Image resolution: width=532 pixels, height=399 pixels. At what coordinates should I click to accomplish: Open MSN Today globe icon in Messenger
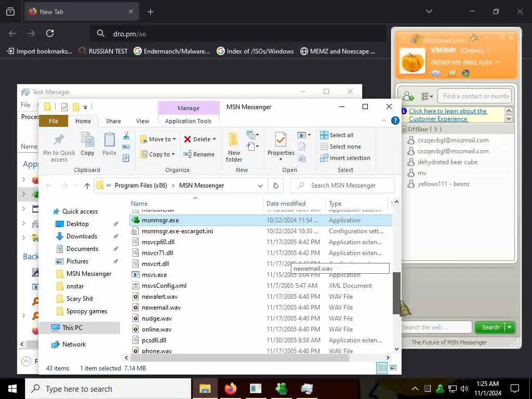pyautogui.click(x=465, y=73)
